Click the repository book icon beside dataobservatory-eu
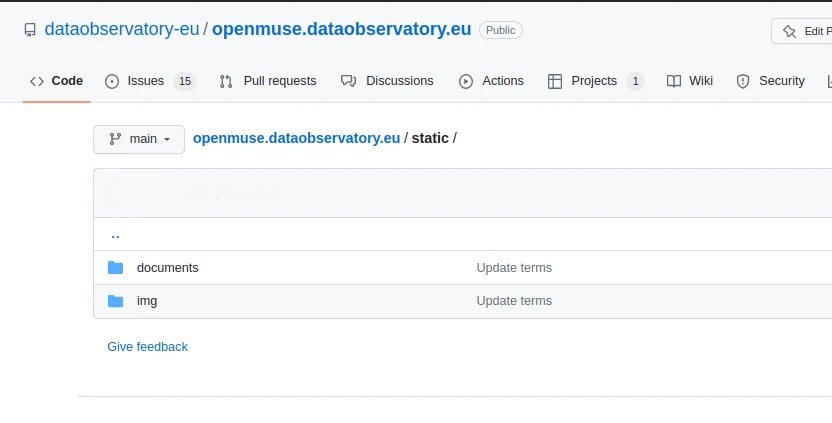Screen dimensions: 832x423 (x=30, y=30)
